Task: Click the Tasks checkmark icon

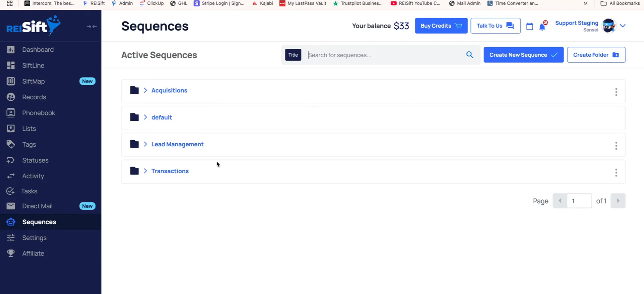Action: coord(10,191)
